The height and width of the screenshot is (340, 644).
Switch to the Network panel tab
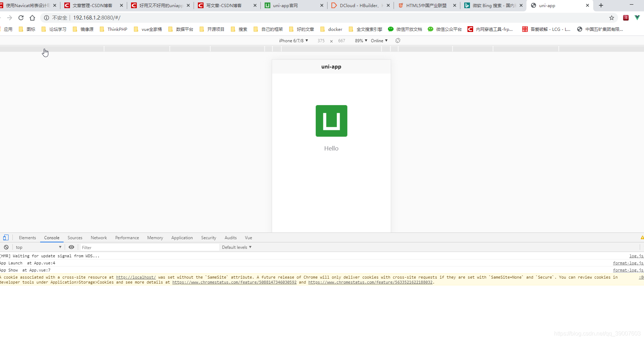99,238
